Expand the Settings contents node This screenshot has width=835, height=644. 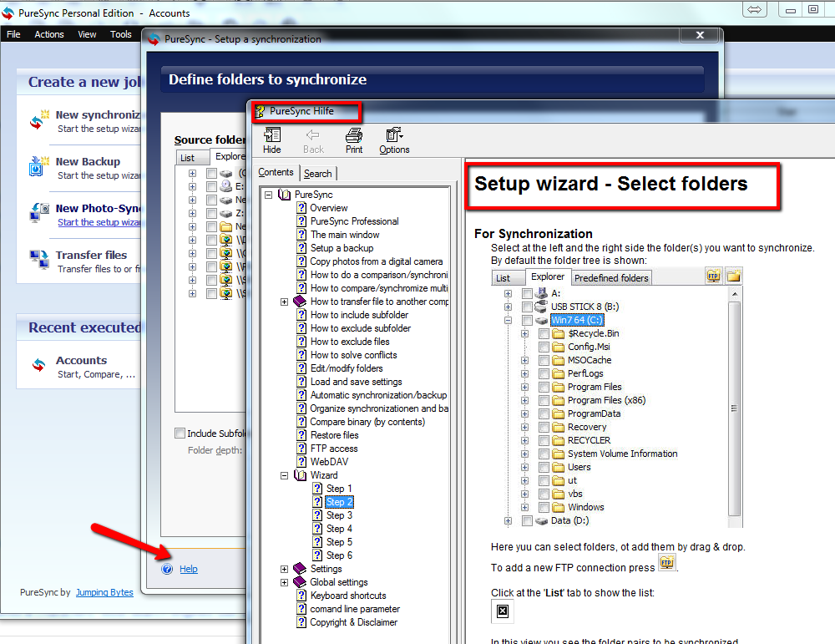point(285,569)
